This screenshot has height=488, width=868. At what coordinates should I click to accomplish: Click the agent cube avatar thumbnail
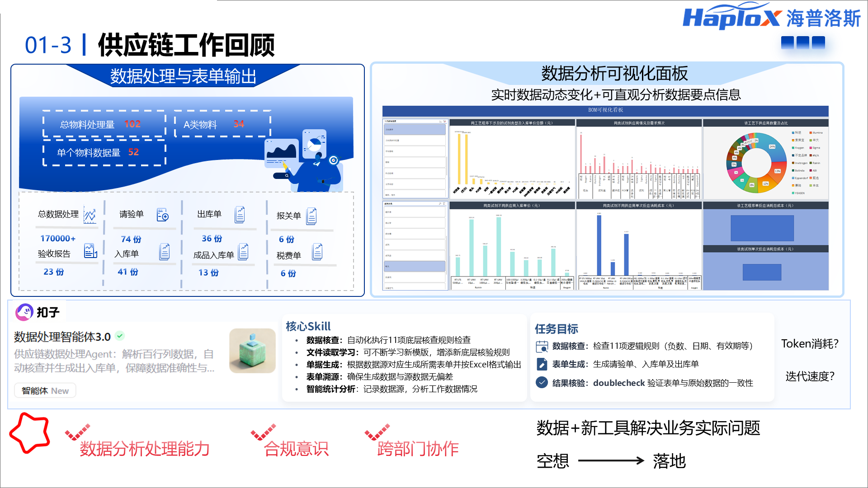252,351
